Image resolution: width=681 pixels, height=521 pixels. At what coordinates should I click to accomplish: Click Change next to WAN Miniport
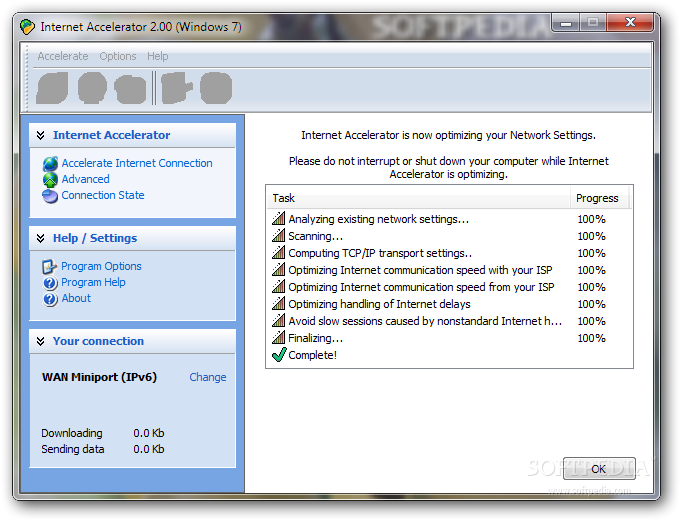pos(208,377)
